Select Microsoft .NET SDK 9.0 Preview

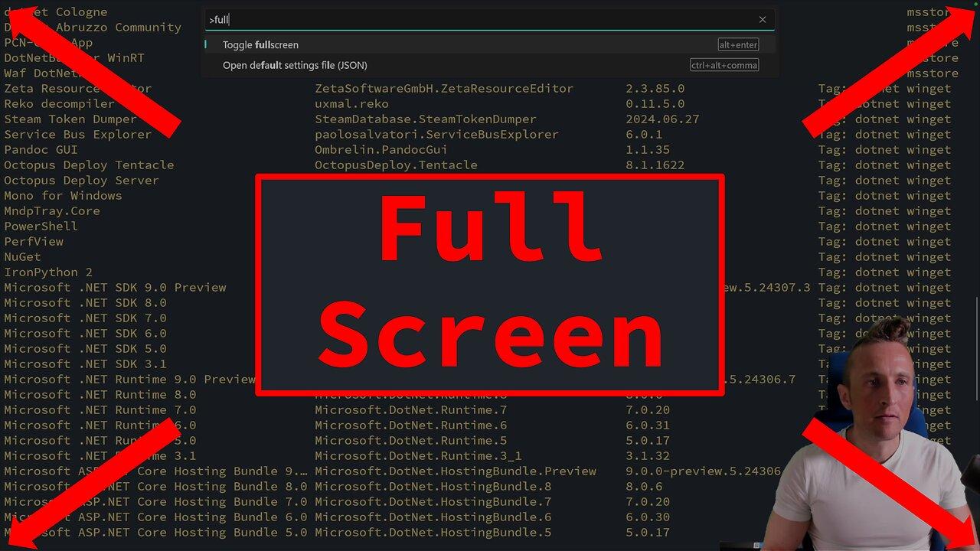[115, 287]
